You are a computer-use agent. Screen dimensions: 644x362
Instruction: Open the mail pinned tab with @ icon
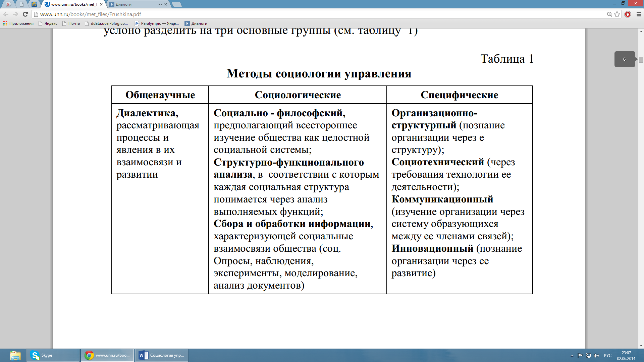tap(34, 4)
